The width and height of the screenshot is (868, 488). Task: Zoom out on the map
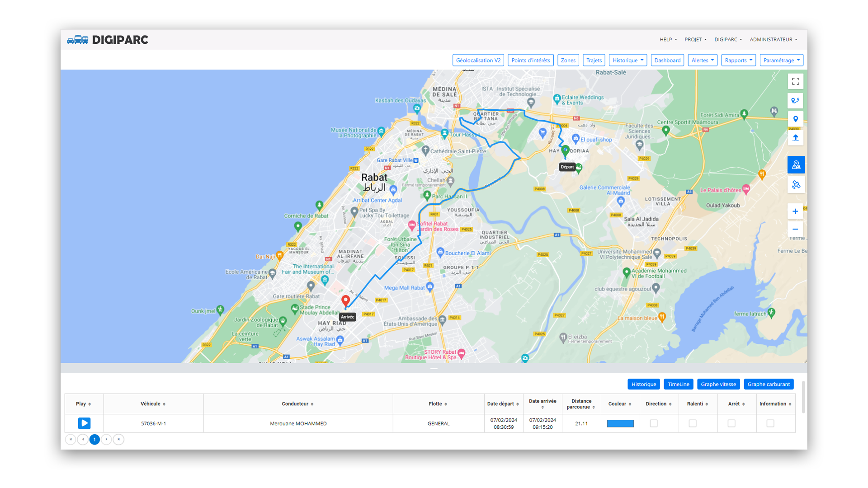pyautogui.click(x=795, y=229)
